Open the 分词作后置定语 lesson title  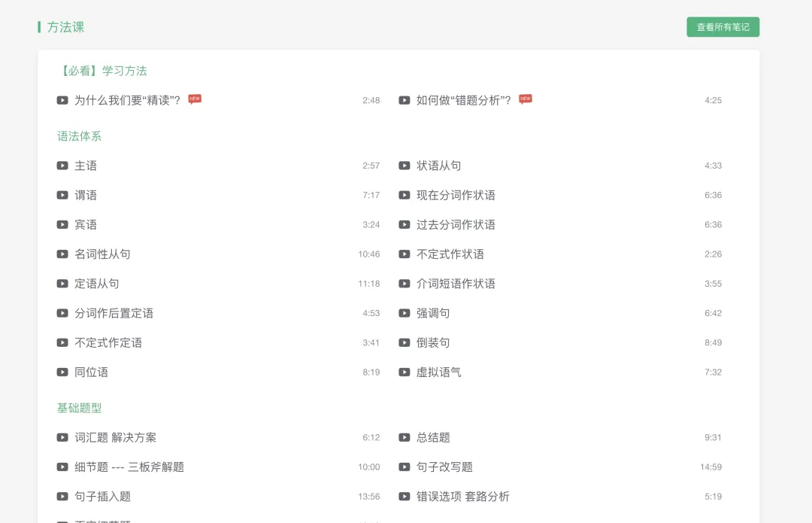pyautogui.click(x=114, y=313)
